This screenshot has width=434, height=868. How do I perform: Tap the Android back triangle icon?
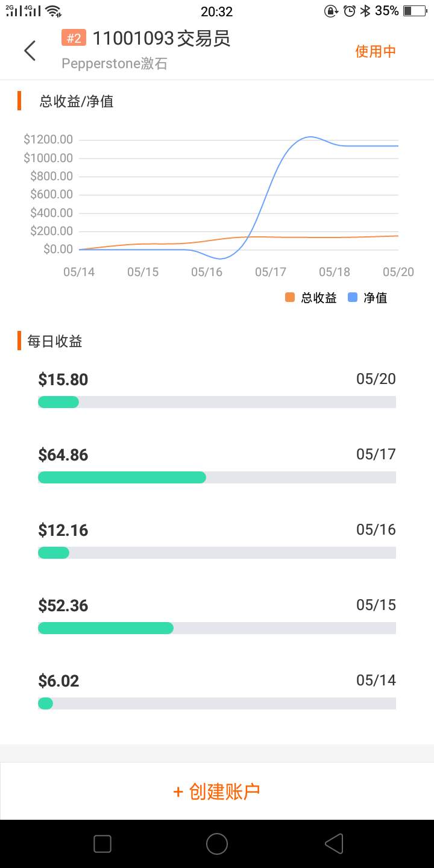(x=334, y=844)
